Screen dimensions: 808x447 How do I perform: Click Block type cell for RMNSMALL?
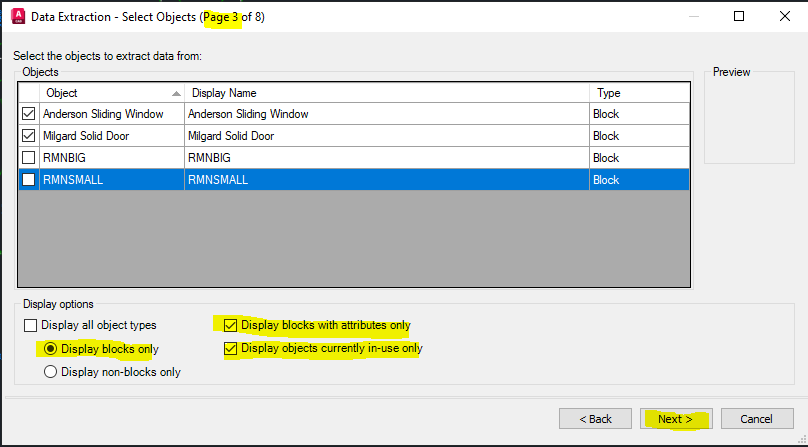(x=639, y=180)
